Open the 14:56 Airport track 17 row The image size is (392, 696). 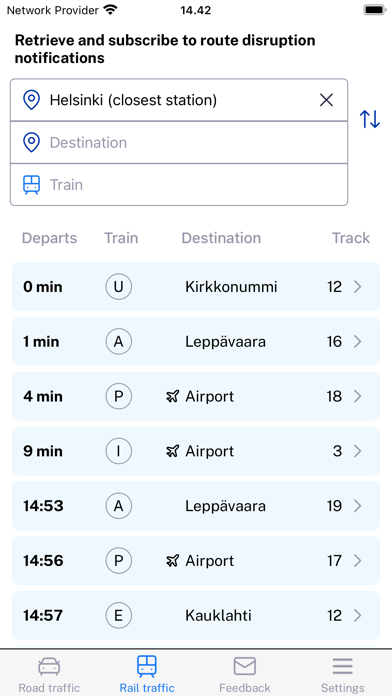pyautogui.click(x=196, y=561)
